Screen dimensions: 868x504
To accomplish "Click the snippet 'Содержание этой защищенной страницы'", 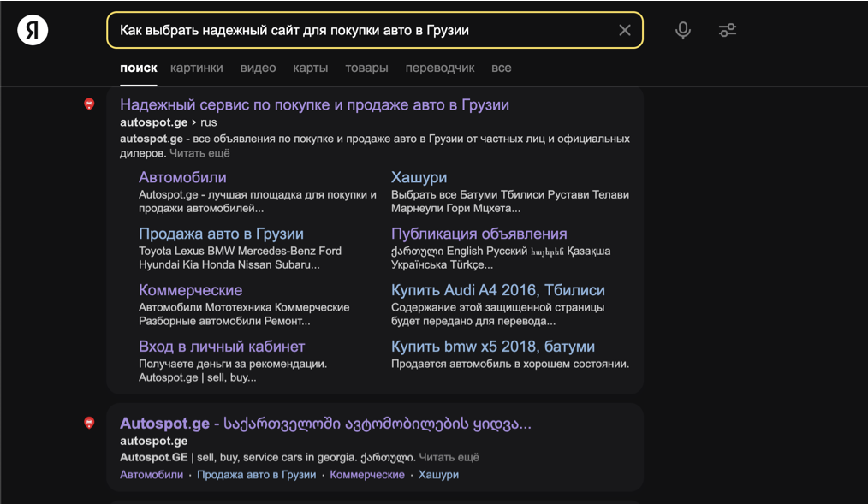I will (497, 307).
